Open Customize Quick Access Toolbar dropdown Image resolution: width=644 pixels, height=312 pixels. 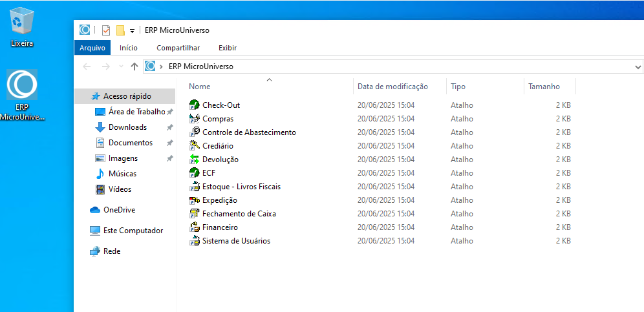133,31
